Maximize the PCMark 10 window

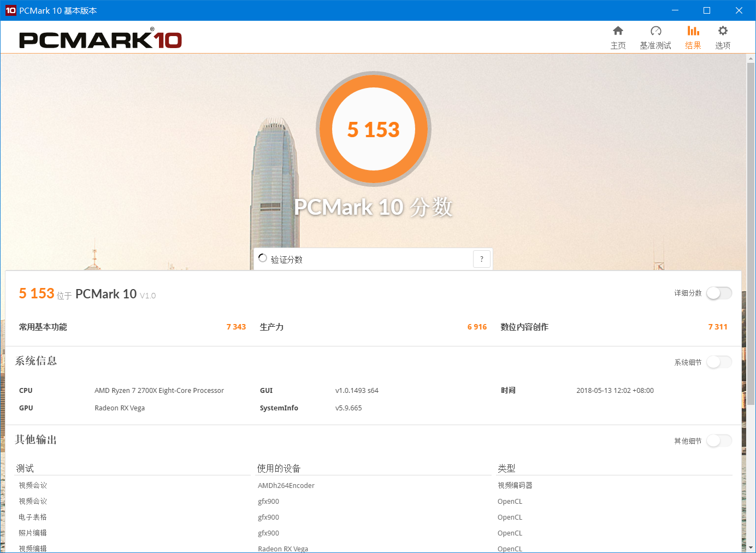[707, 10]
